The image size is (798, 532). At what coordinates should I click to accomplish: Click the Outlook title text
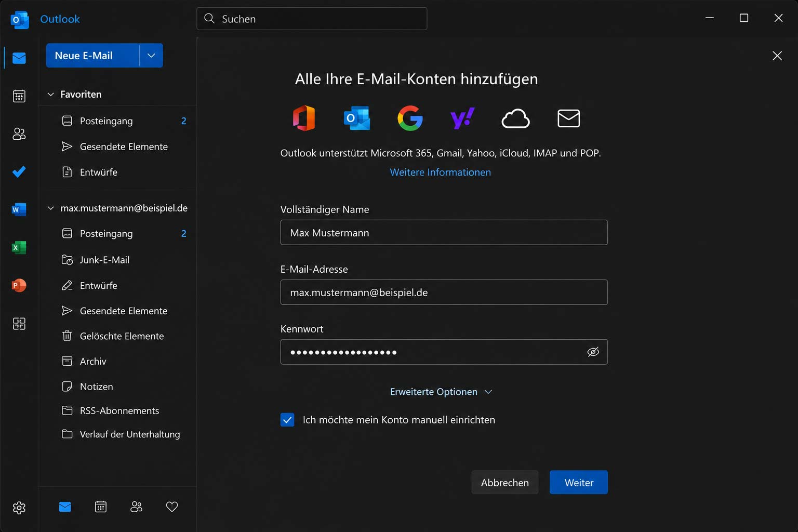tap(60, 19)
